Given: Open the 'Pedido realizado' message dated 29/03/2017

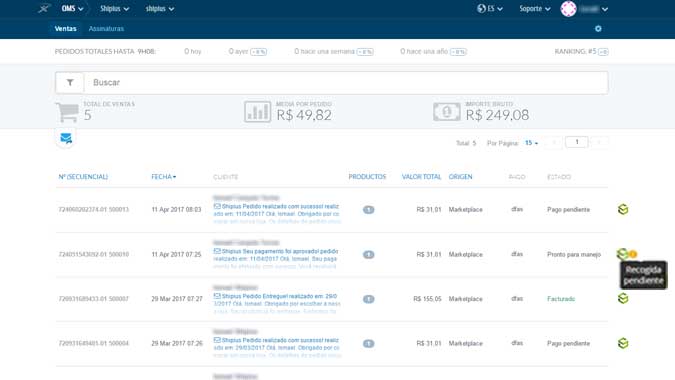Looking at the screenshot, I should click(277, 348).
